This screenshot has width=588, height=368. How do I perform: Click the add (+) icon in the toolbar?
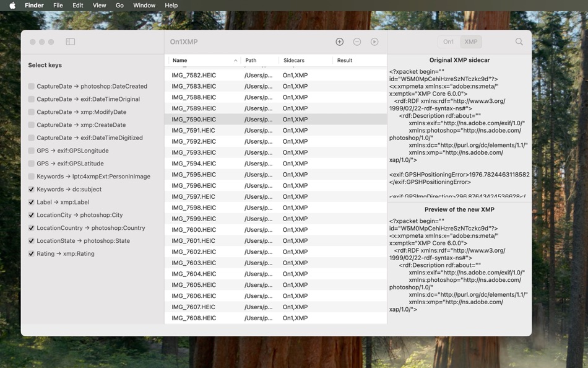point(339,42)
